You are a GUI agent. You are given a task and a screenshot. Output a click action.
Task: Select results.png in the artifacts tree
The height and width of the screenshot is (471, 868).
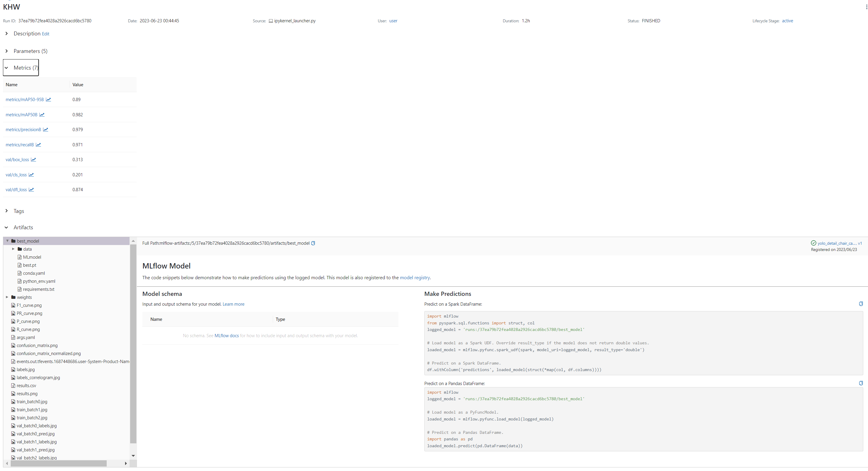pyautogui.click(x=27, y=393)
